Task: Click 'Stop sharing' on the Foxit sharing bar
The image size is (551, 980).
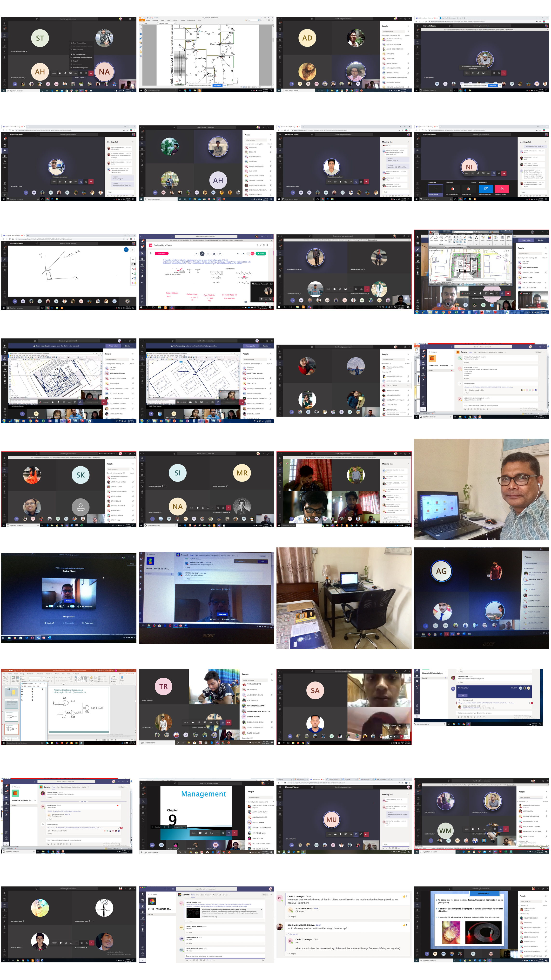Action: click(217, 86)
